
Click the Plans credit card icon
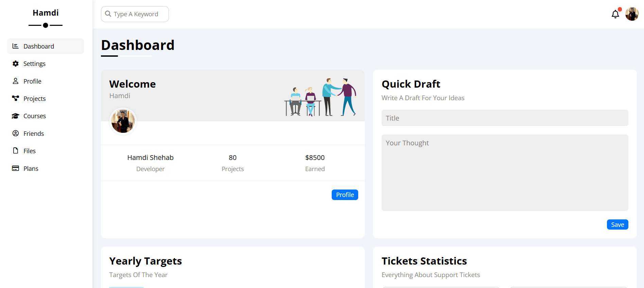pos(16,168)
